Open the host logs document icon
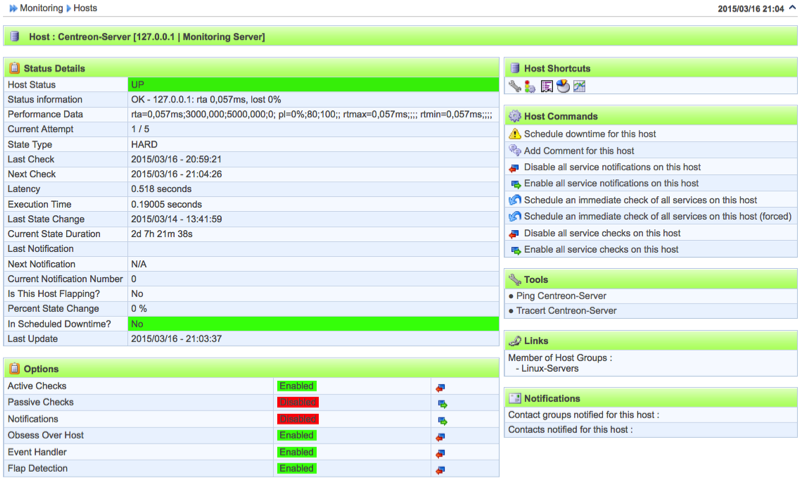The height and width of the screenshot is (482, 800). point(547,87)
